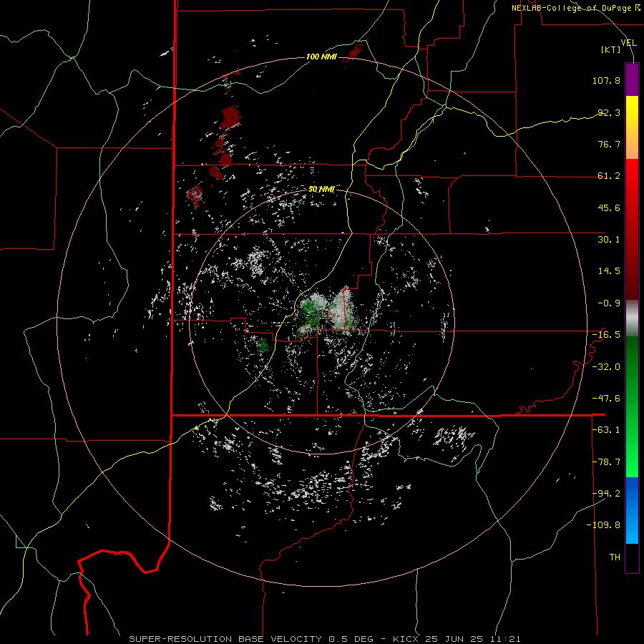The width and height of the screenshot is (644, 644).
Task: Select the 76.7 legend value
Action: tap(609, 144)
